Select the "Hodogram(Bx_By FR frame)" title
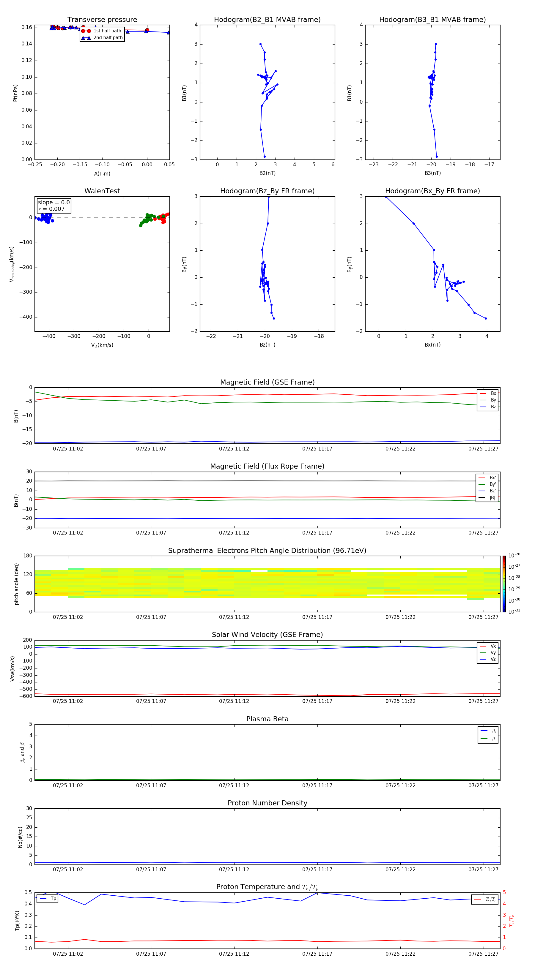The height and width of the screenshot is (980, 535). pyautogui.click(x=432, y=191)
